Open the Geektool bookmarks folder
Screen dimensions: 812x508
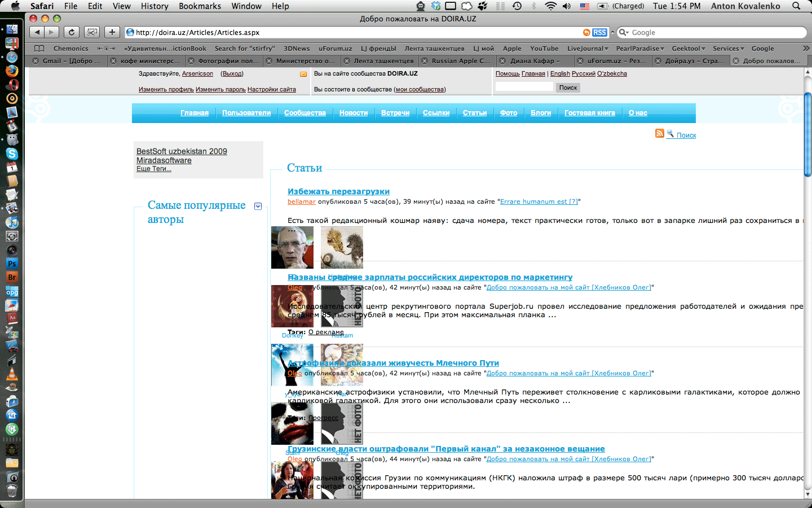pos(688,49)
